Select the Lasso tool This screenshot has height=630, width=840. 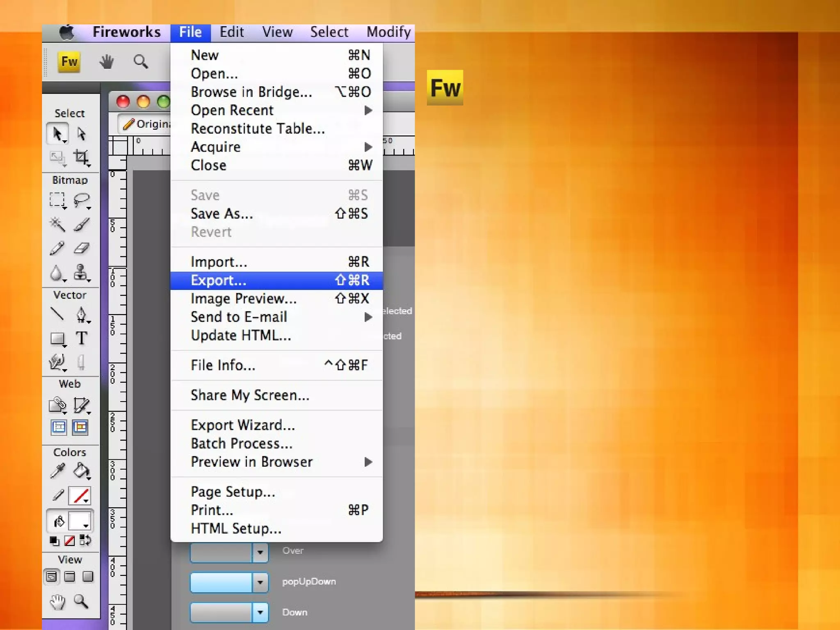(x=81, y=200)
